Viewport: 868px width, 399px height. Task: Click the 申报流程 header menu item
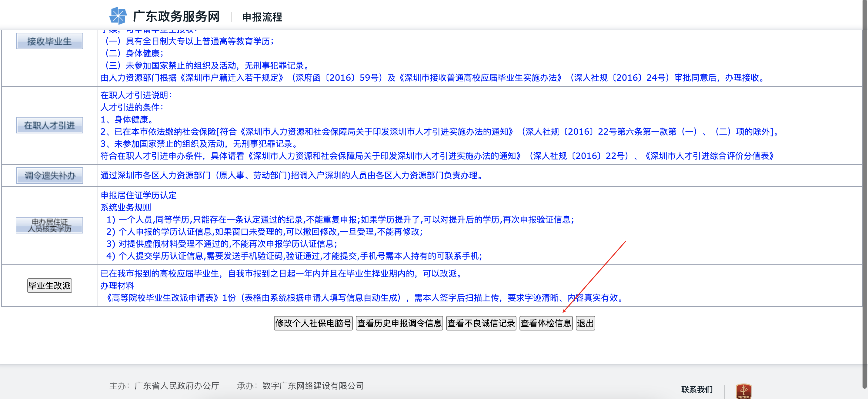click(262, 18)
